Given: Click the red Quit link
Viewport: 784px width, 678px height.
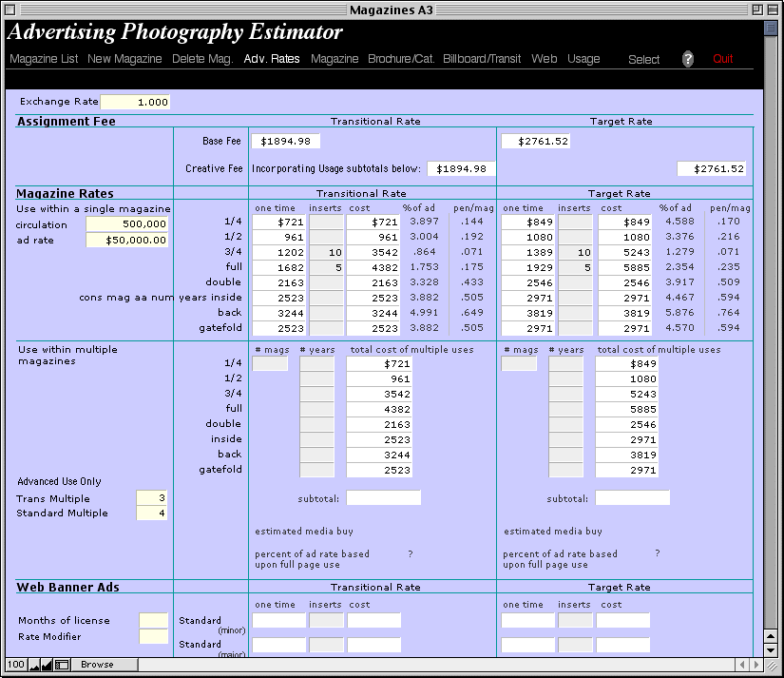Looking at the screenshot, I should (722, 59).
